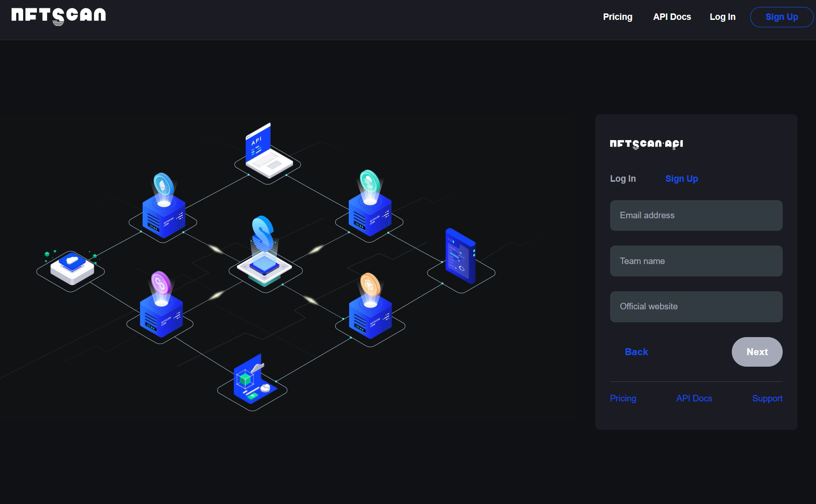The image size is (816, 504).
Task: Click the NFTSCAN·API logo on the form
Action: [646, 144]
